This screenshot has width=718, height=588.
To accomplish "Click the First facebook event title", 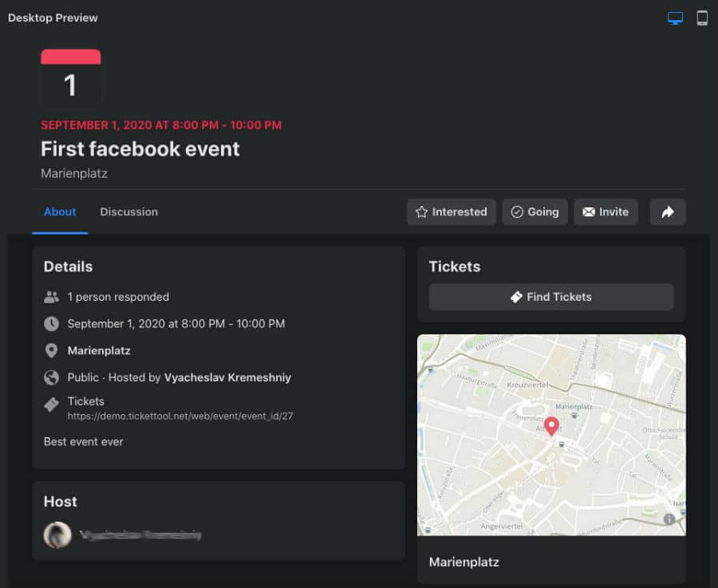I will click(x=140, y=149).
